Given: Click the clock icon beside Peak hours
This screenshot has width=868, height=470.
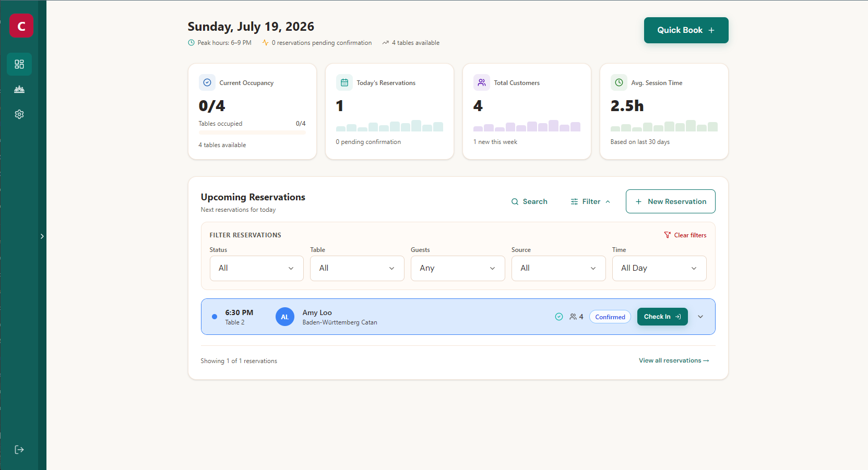Looking at the screenshot, I should tap(191, 43).
